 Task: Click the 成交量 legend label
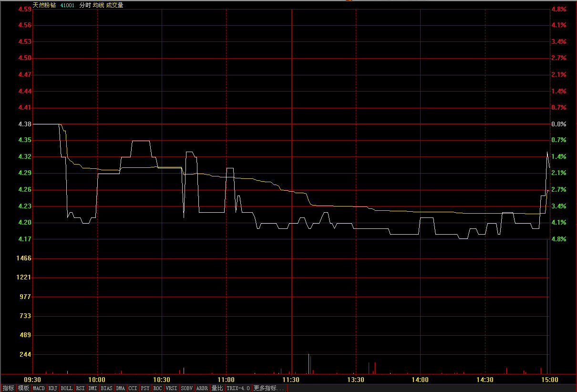tap(115, 5)
